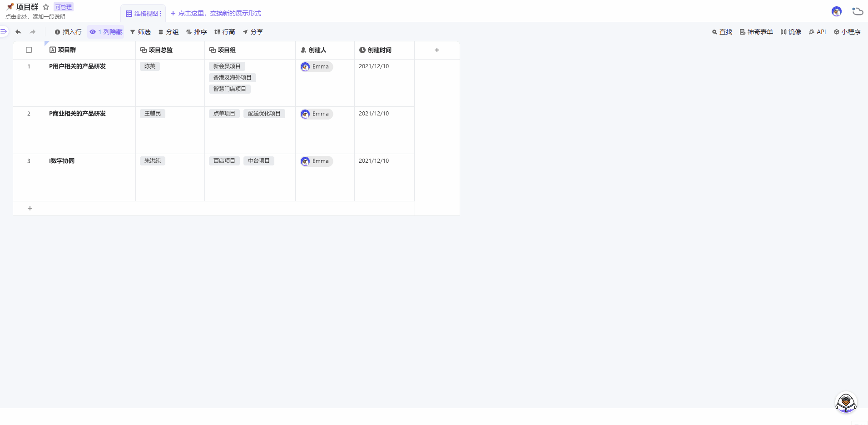Open the 筛选 filter dropdown

pos(140,32)
